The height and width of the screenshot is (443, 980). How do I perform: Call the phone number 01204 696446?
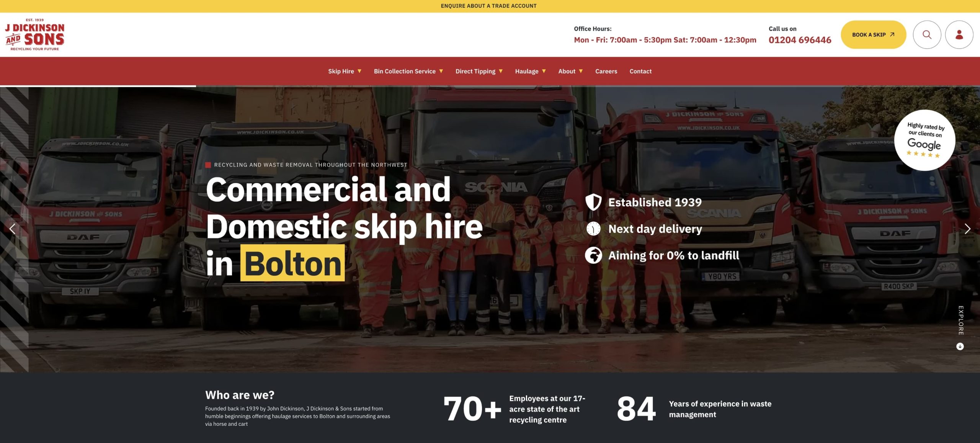pos(800,40)
